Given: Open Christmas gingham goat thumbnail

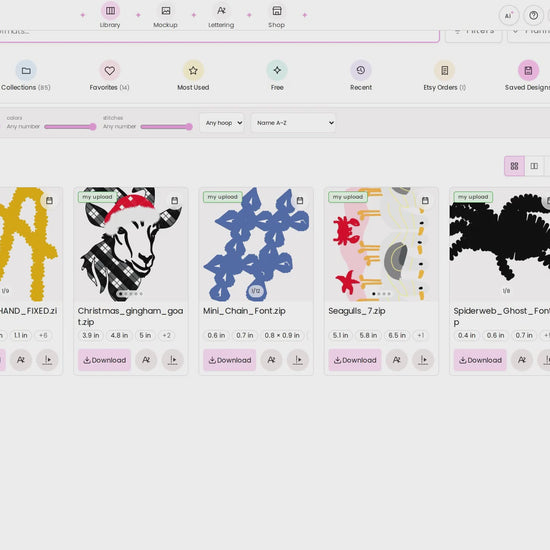Looking at the screenshot, I should coord(131,244).
